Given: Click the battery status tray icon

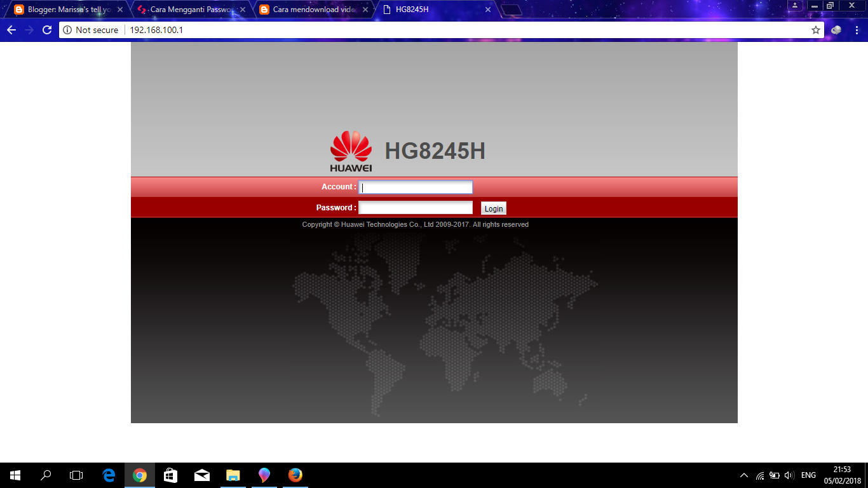Looking at the screenshot, I should 775,475.
